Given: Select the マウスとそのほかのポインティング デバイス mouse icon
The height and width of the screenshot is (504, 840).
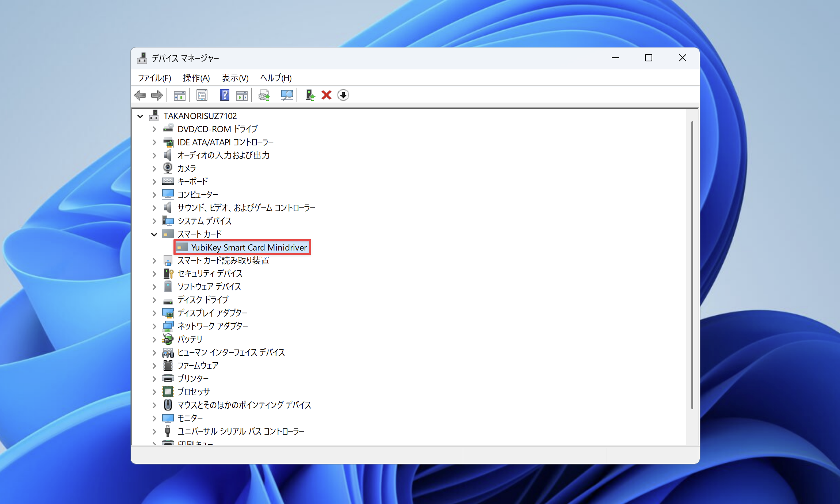Looking at the screenshot, I should [x=168, y=405].
